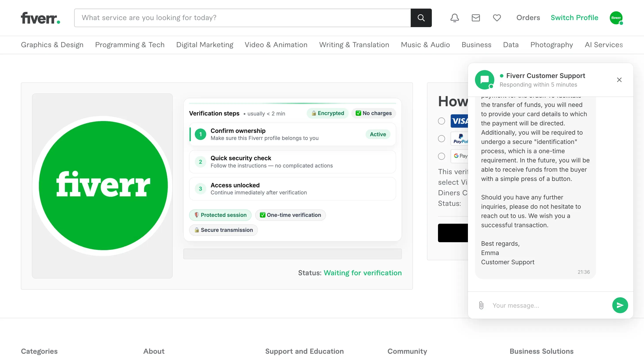Click the Secure transmission badge
This screenshot has height=361, width=644.
point(223,230)
